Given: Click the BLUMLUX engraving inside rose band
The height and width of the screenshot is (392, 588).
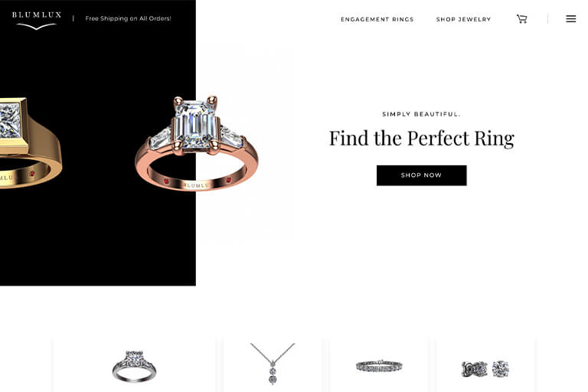Looking at the screenshot, I should (x=196, y=185).
